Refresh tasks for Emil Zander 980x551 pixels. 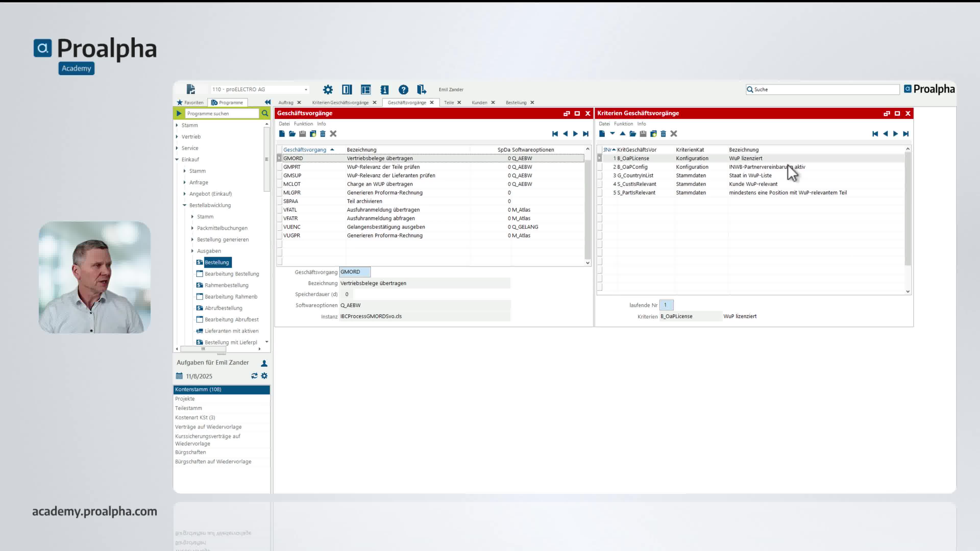254,376
